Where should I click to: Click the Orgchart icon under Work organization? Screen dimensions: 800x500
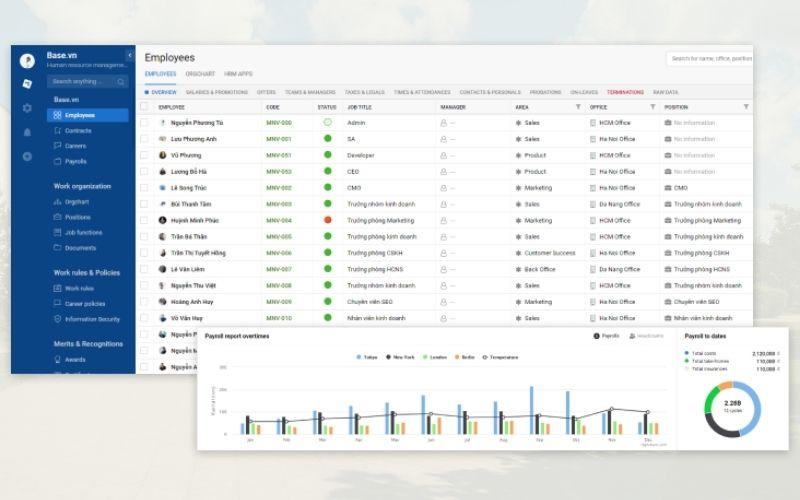coord(57,202)
